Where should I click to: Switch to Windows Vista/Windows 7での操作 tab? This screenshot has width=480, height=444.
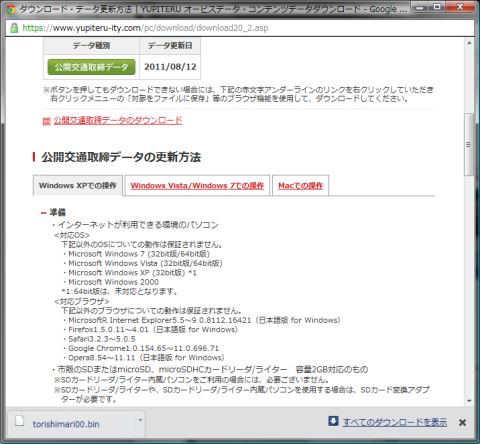tap(197, 186)
